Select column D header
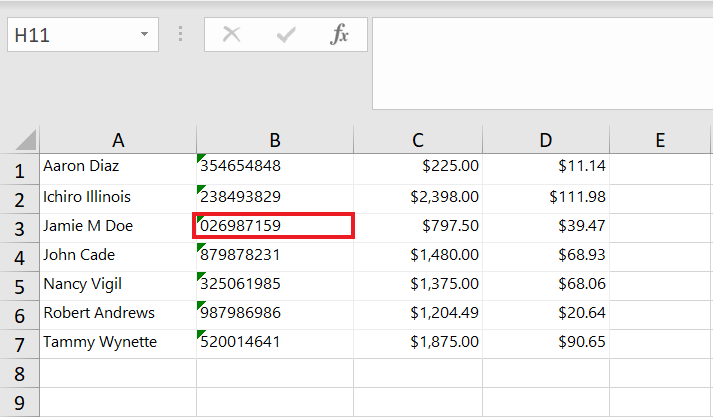 click(546, 140)
